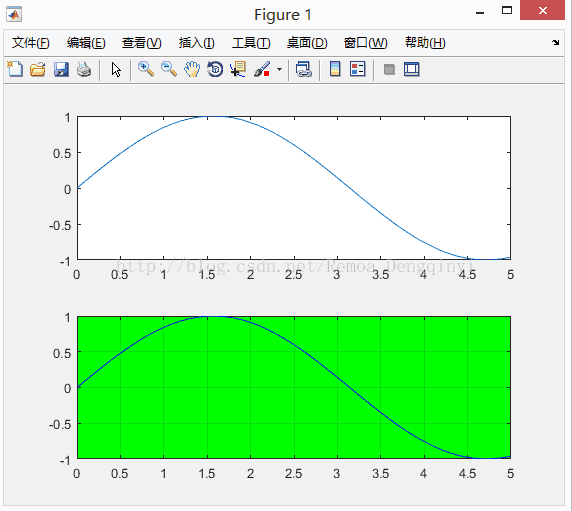
Task: Open the 文件(F) menu
Action: point(30,43)
